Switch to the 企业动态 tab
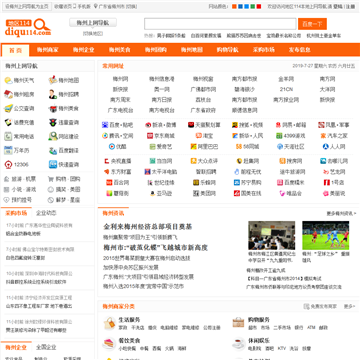The height and width of the screenshot is (360, 360). point(46,213)
